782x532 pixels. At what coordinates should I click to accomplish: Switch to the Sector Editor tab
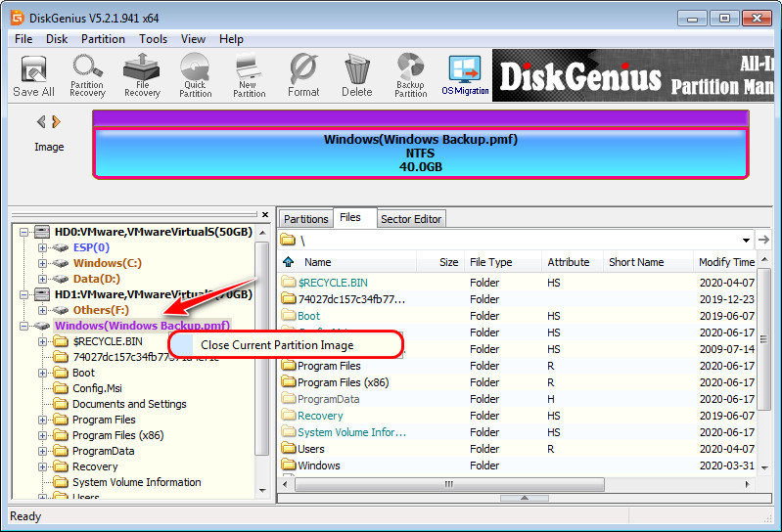click(411, 219)
